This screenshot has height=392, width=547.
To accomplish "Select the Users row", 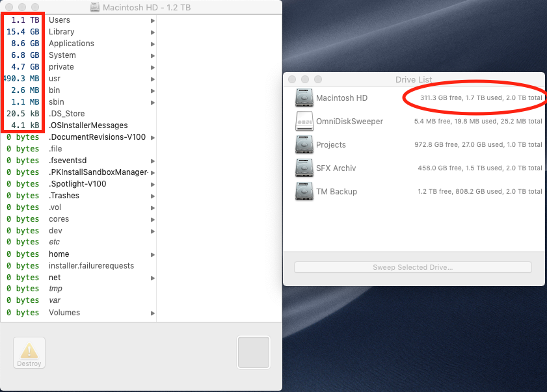I will [x=79, y=20].
